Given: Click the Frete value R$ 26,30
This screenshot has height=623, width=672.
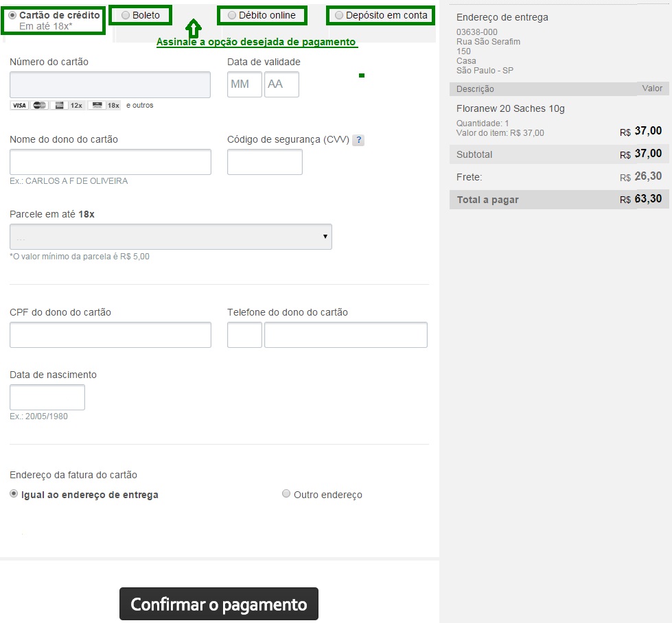Looking at the screenshot, I should (x=640, y=176).
